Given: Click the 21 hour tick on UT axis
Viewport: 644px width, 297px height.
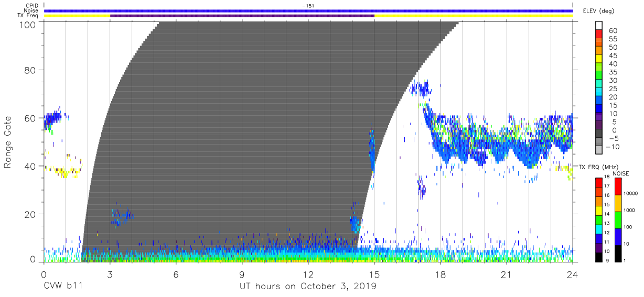Looking at the screenshot, I should [x=506, y=274].
